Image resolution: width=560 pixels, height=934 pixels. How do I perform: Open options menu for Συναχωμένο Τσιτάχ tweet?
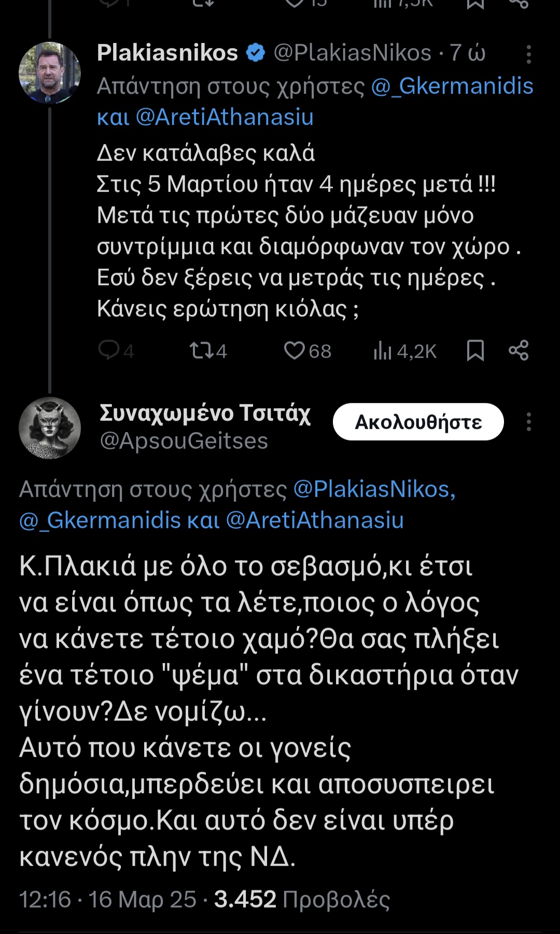coord(528,422)
